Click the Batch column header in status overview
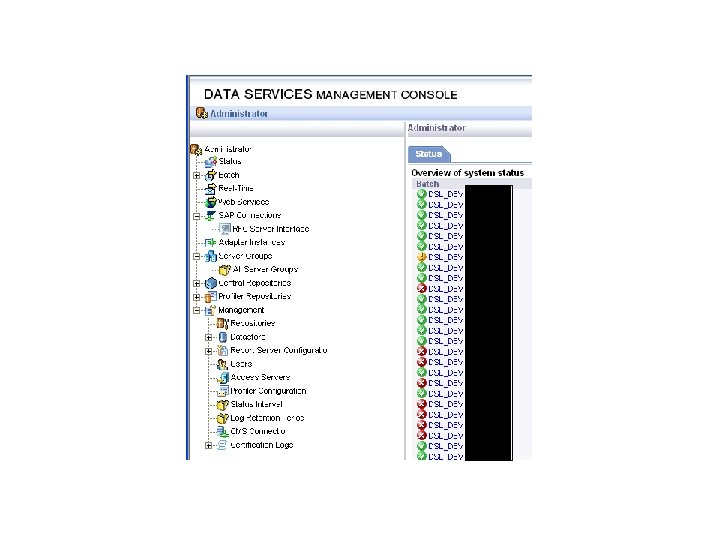720x540 pixels. pyautogui.click(x=428, y=184)
